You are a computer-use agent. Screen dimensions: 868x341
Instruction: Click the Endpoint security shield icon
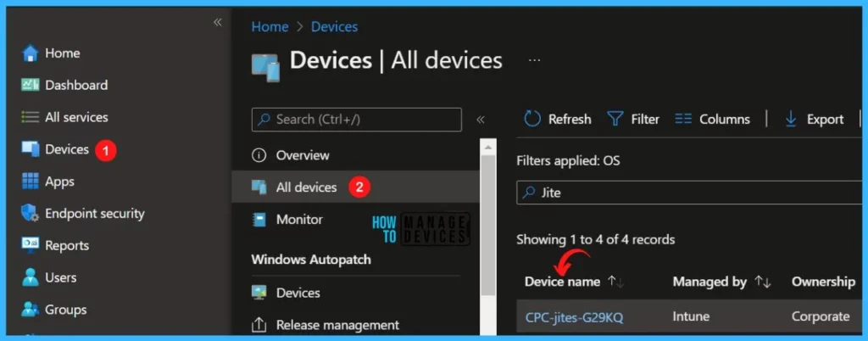point(30,213)
